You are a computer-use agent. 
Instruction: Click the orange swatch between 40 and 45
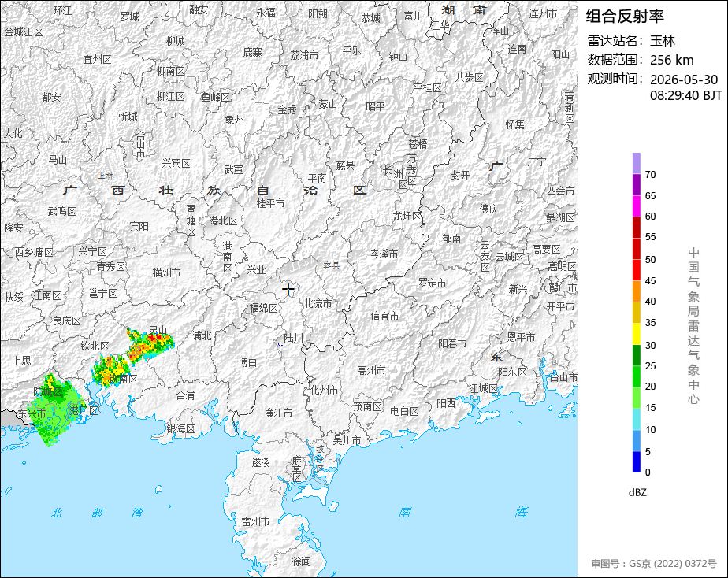[636, 291]
